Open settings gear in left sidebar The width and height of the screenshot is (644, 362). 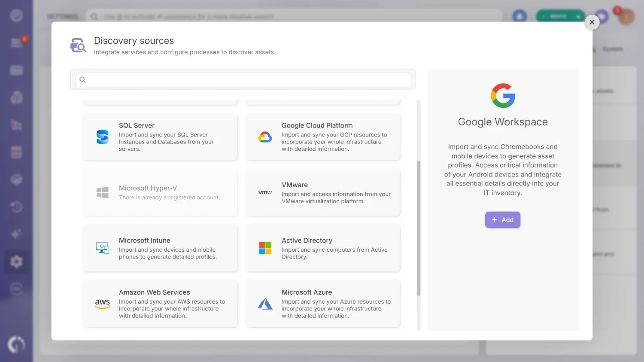point(16,261)
